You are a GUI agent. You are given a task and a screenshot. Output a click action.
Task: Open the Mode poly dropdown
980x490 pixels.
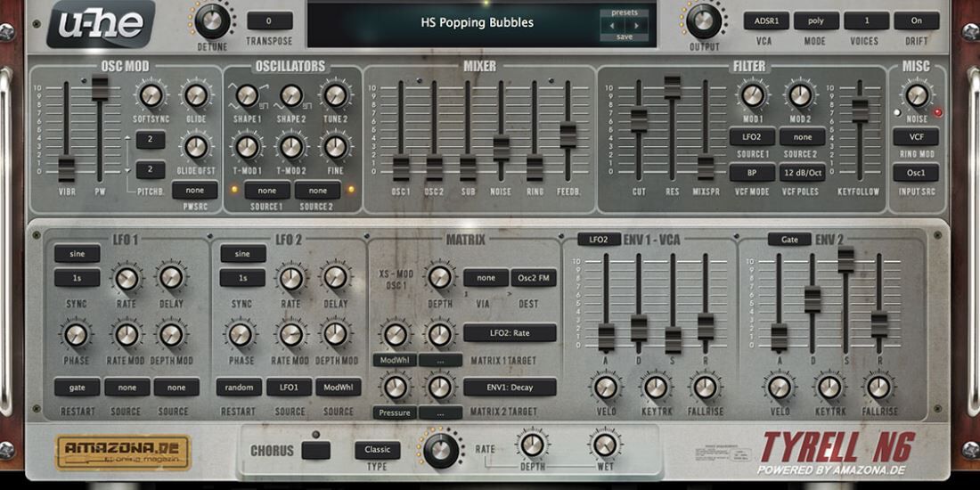coord(816,20)
